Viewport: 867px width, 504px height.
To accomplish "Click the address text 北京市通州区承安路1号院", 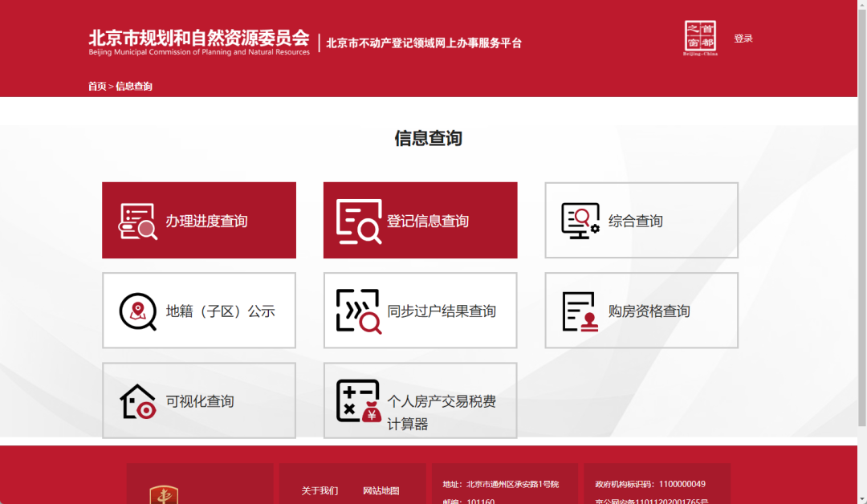I will click(x=512, y=484).
